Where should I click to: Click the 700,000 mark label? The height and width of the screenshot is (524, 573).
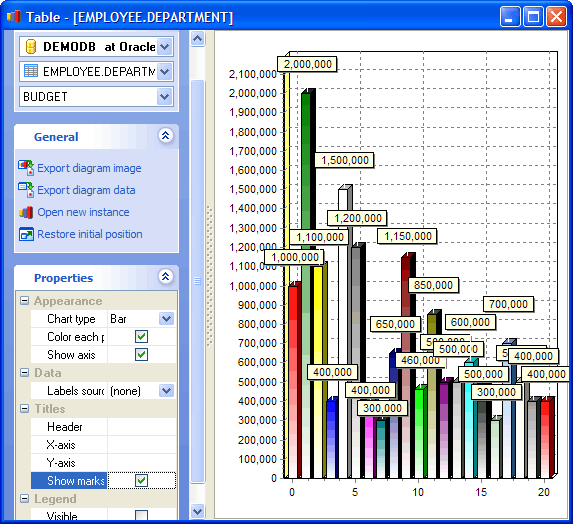pos(508,304)
